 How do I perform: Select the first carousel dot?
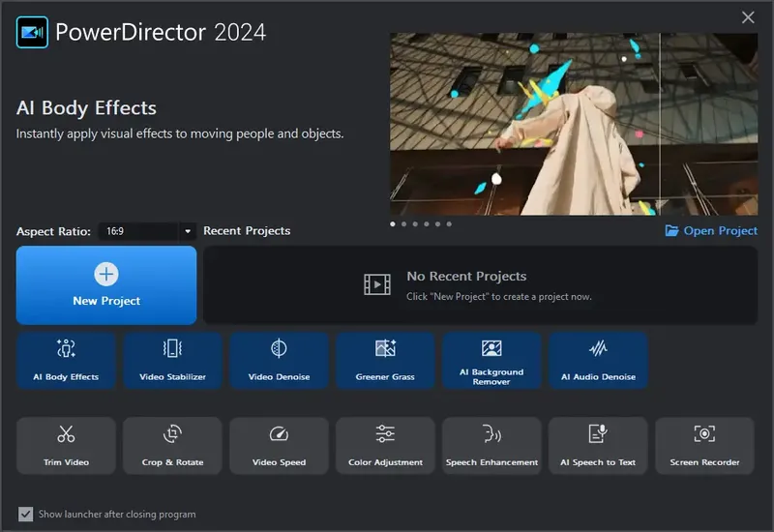(x=393, y=224)
